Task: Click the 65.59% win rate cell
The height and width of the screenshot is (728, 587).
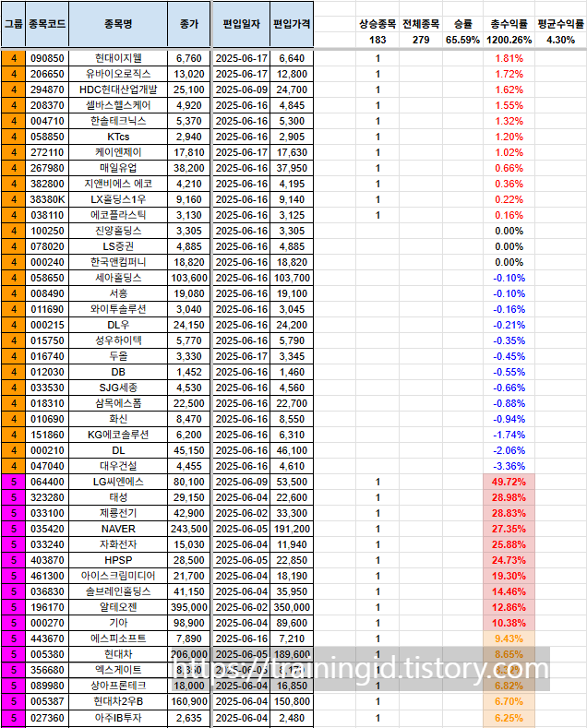Action: click(x=462, y=40)
